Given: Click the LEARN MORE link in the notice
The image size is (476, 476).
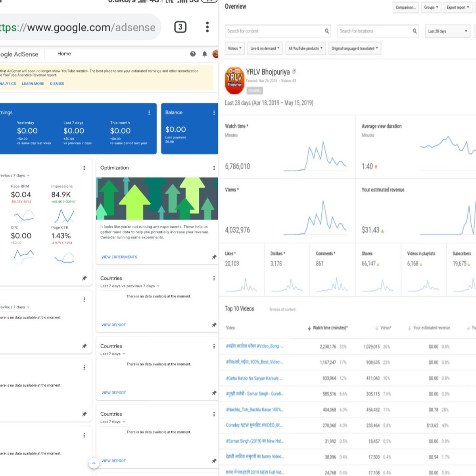Looking at the screenshot, I should [x=33, y=84].
